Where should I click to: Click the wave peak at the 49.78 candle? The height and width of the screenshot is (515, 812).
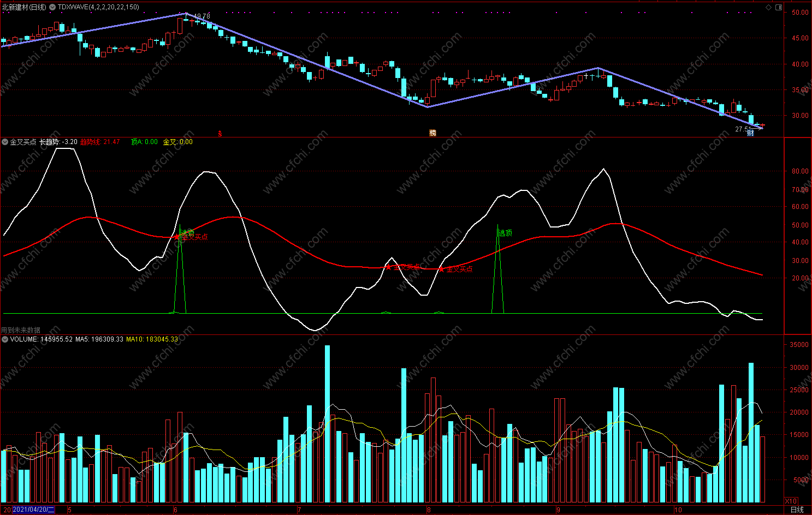185,14
